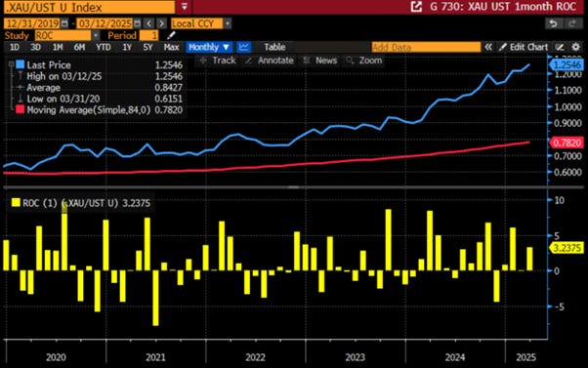
Task: Select the Low on 03/31/20 legend row
Action: tap(101, 99)
